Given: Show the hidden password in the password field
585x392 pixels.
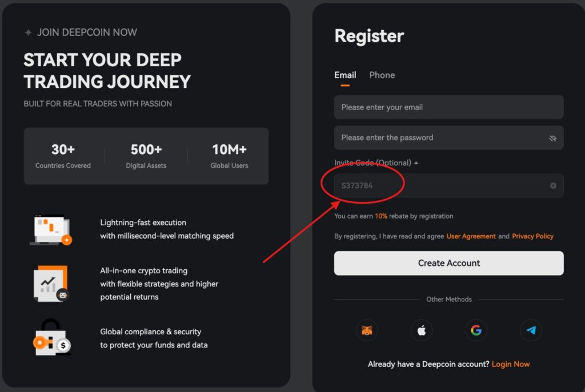Looking at the screenshot, I should point(552,138).
